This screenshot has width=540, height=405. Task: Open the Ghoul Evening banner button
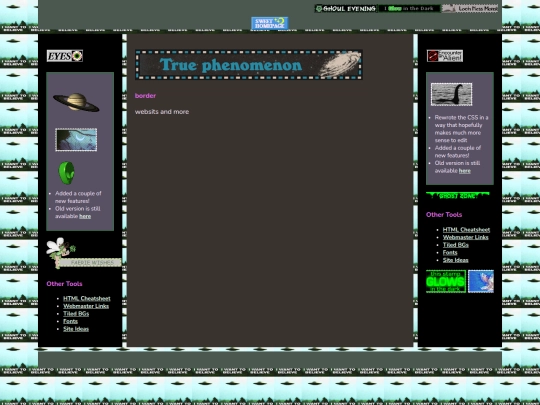click(346, 9)
